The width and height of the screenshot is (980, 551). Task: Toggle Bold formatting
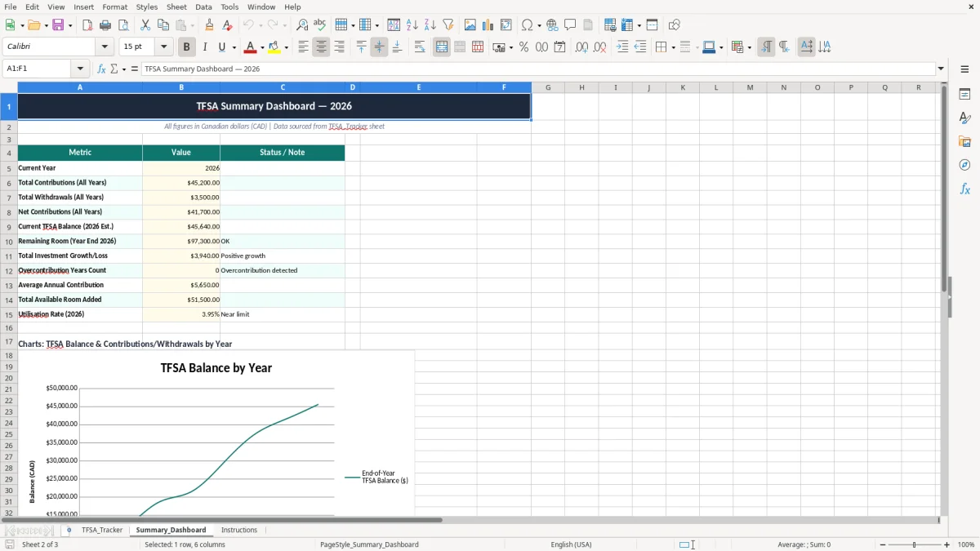tap(187, 47)
